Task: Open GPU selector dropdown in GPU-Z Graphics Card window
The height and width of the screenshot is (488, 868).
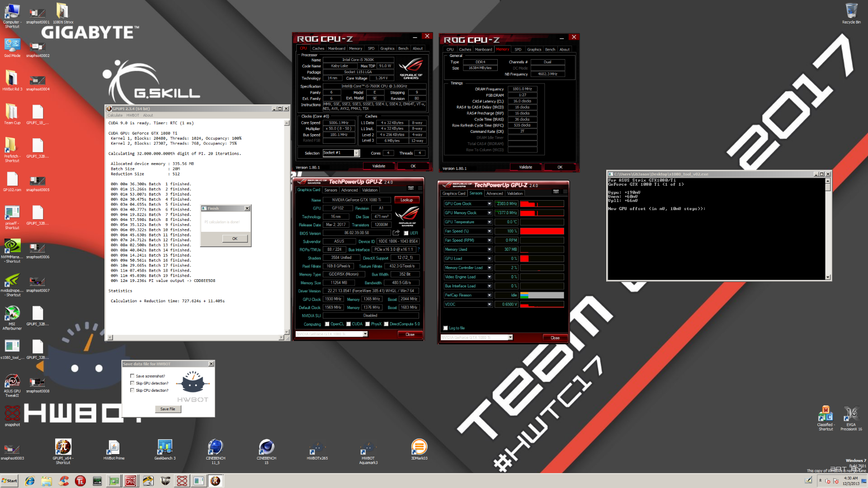Action: (x=365, y=334)
